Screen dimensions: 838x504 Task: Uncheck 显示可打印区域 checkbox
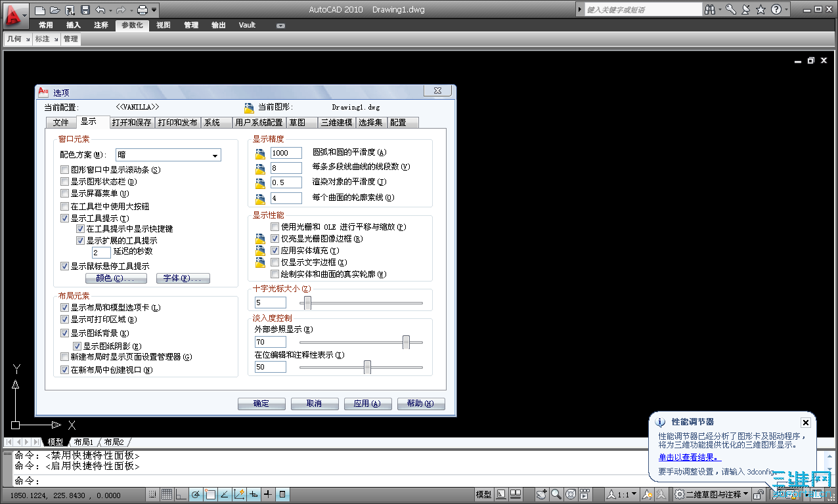[64, 320]
